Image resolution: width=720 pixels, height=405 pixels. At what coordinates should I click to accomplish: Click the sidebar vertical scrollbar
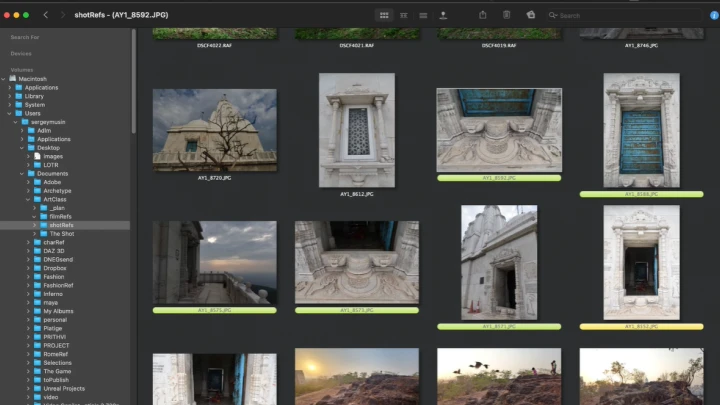(134, 81)
